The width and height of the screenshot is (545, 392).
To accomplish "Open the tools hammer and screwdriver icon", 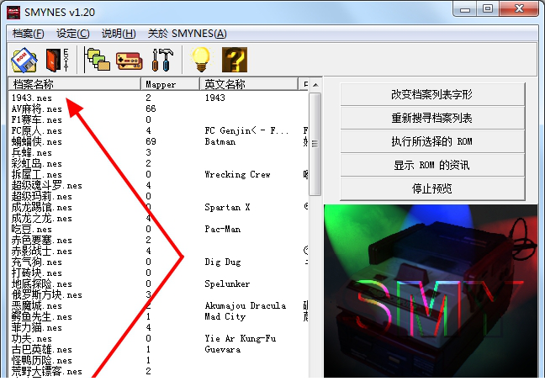I will click(x=162, y=60).
